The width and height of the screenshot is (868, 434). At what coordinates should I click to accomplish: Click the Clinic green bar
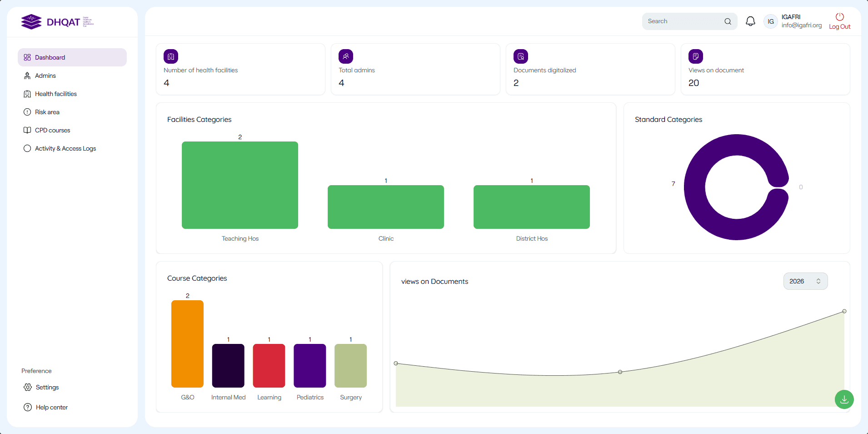(x=386, y=207)
